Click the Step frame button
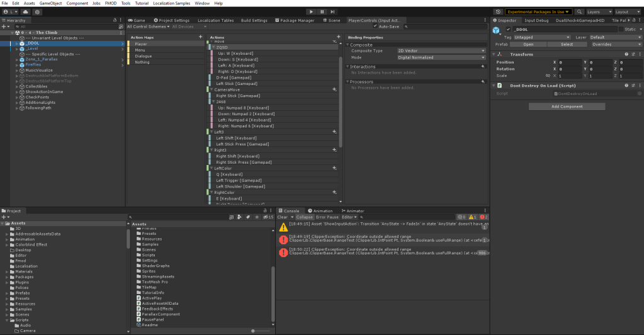 pos(334,11)
